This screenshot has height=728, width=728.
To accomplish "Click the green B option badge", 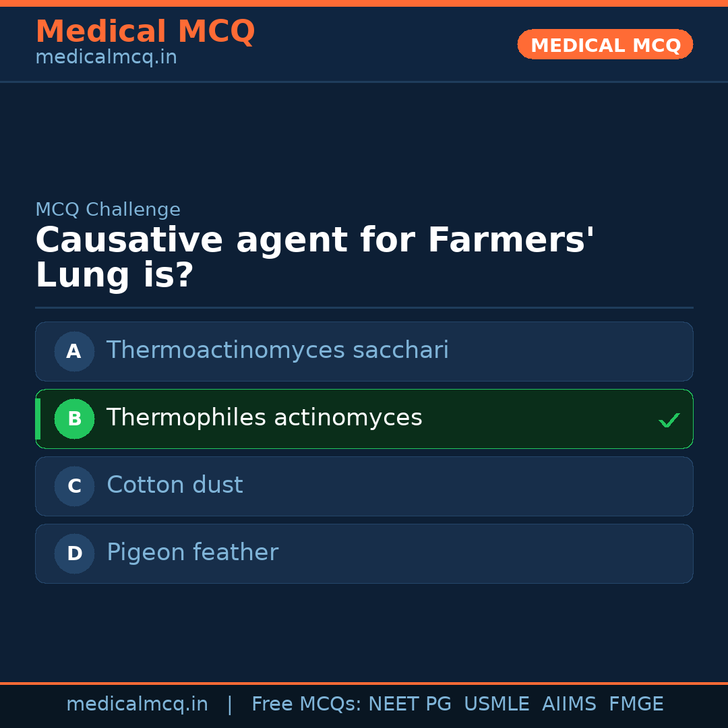I will click(74, 419).
